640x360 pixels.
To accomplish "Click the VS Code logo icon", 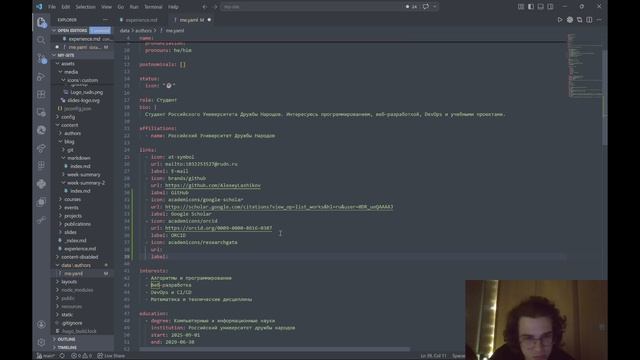I will 39,7.
